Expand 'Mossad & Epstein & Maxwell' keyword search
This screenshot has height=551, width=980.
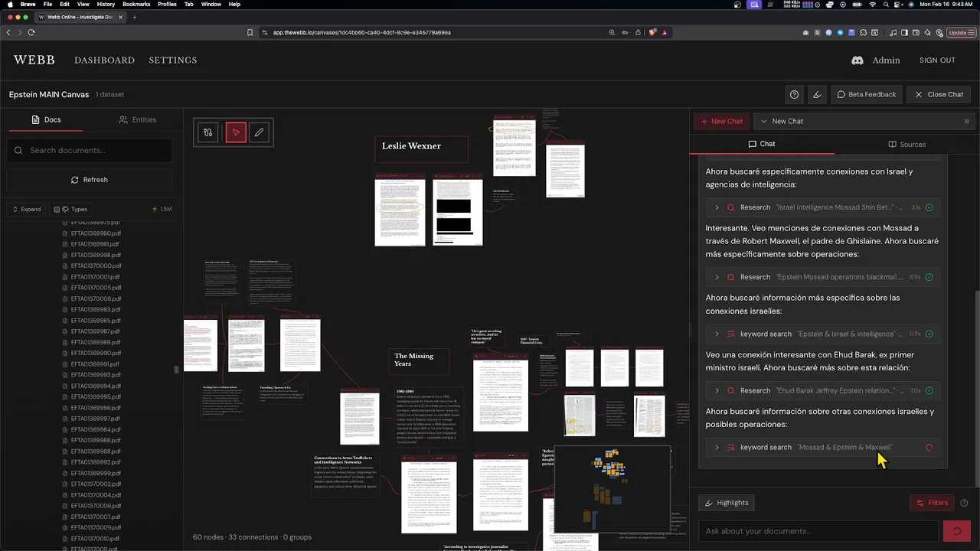pos(823,447)
